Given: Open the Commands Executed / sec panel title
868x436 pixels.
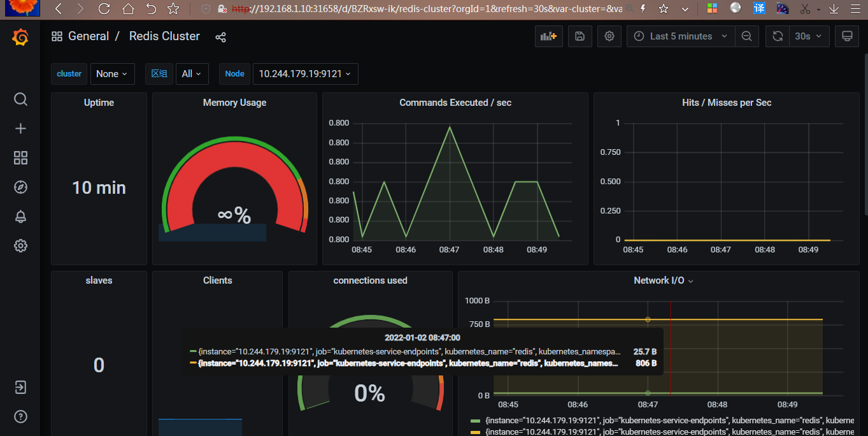Looking at the screenshot, I should (455, 103).
